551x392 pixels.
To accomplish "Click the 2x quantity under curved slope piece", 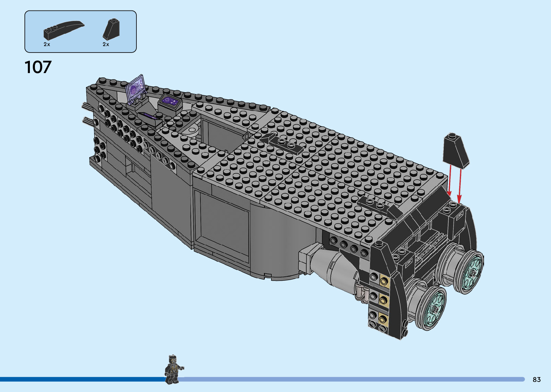I will pyautogui.click(x=47, y=44).
